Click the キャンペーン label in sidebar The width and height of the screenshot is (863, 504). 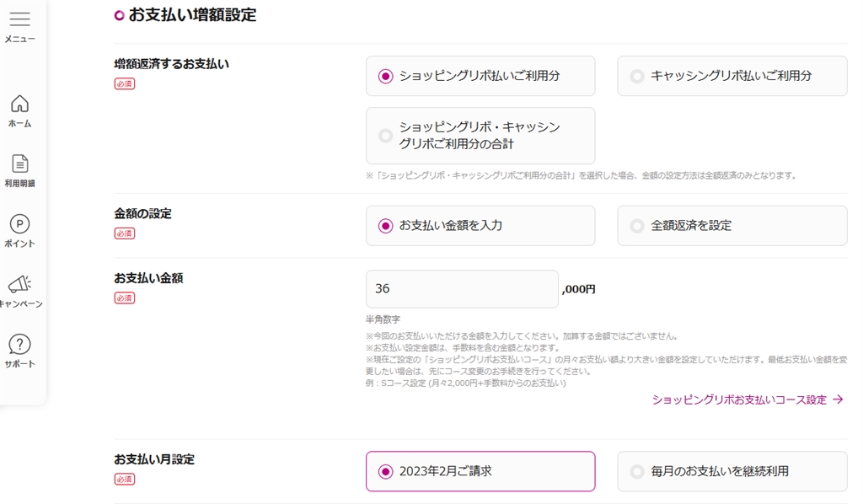click(21, 303)
